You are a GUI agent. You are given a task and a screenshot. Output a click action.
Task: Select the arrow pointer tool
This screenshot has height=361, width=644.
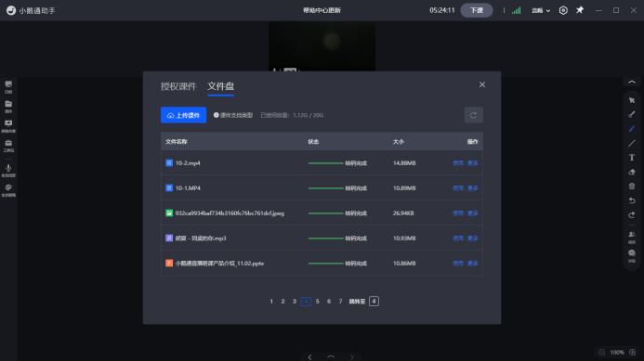click(632, 100)
